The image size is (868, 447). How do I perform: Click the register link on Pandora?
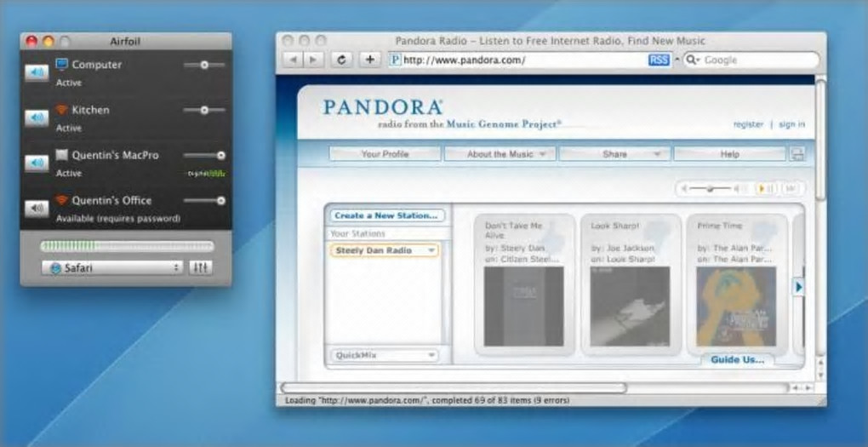pos(748,124)
